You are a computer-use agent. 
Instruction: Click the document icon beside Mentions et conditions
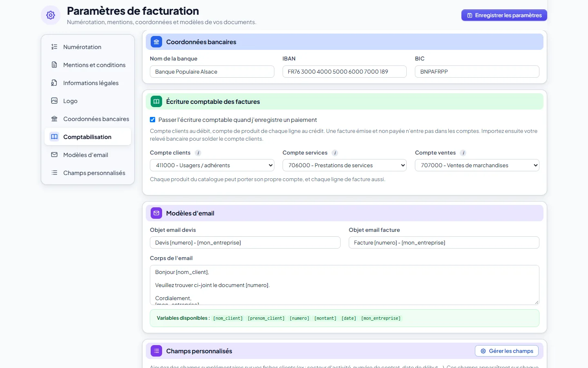[54, 65]
